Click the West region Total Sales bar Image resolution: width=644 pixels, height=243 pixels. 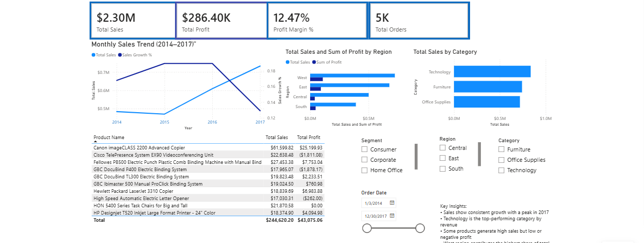coord(353,75)
